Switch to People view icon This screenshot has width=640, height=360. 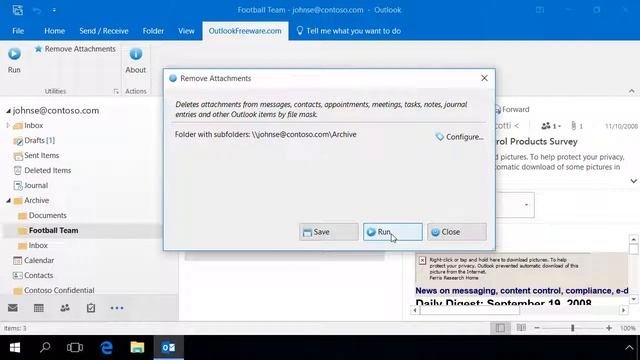pyautogui.click(x=64, y=308)
